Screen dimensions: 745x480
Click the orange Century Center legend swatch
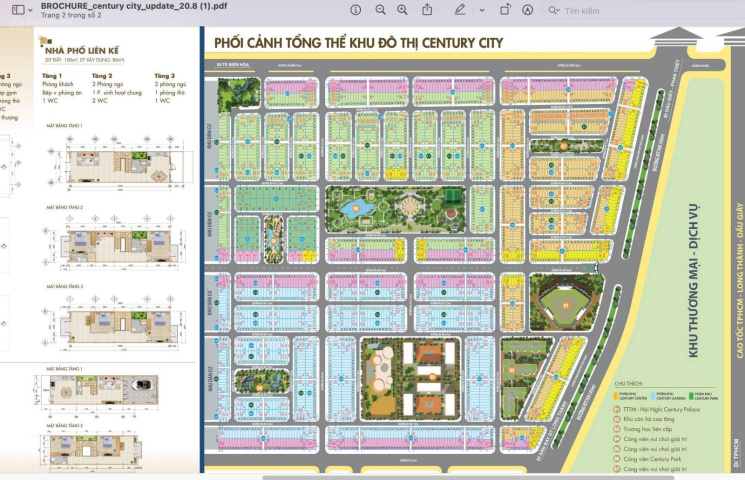point(616,395)
